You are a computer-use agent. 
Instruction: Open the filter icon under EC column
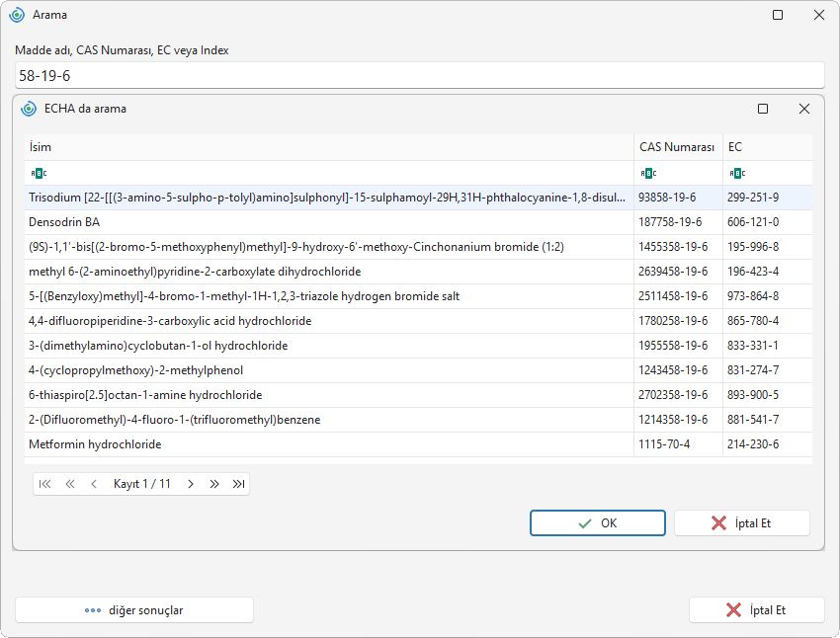pyautogui.click(x=737, y=173)
